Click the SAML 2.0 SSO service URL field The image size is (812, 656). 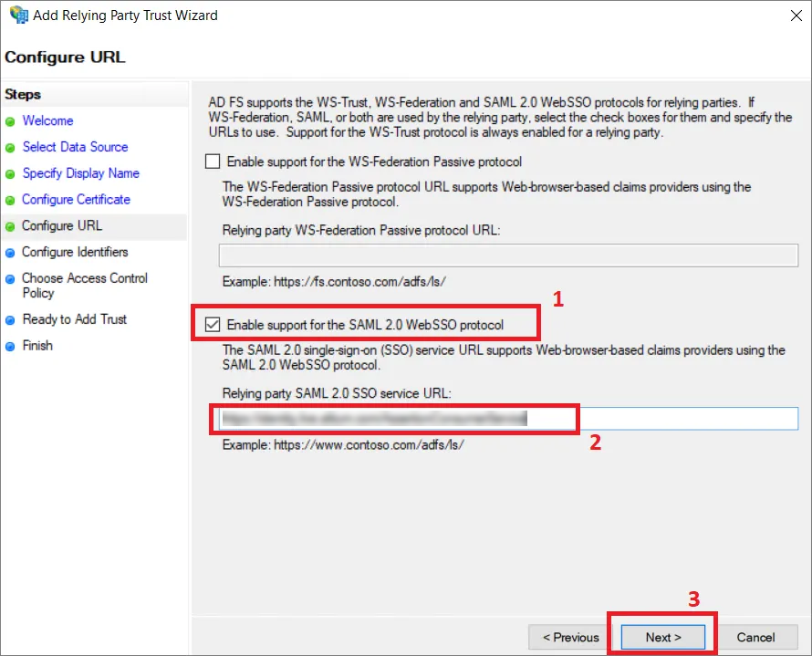[x=508, y=419]
